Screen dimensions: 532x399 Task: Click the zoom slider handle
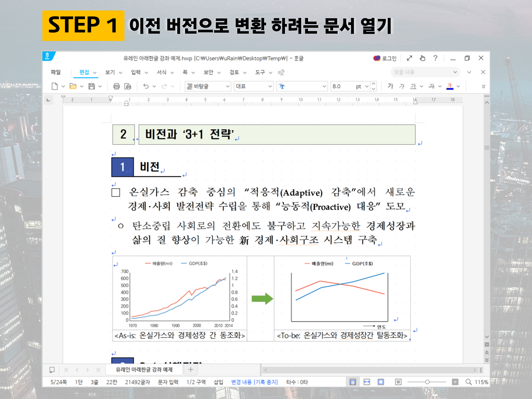click(427, 382)
